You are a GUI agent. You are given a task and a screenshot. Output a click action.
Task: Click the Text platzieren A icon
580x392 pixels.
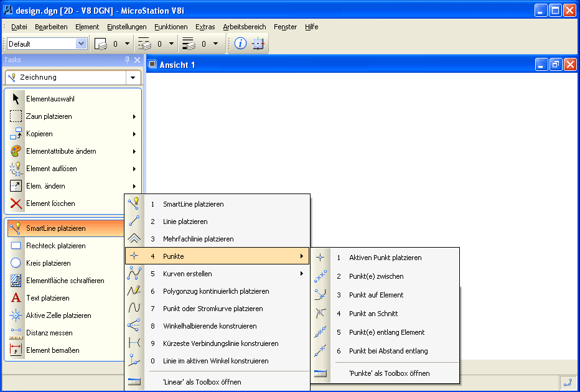point(16,298)
